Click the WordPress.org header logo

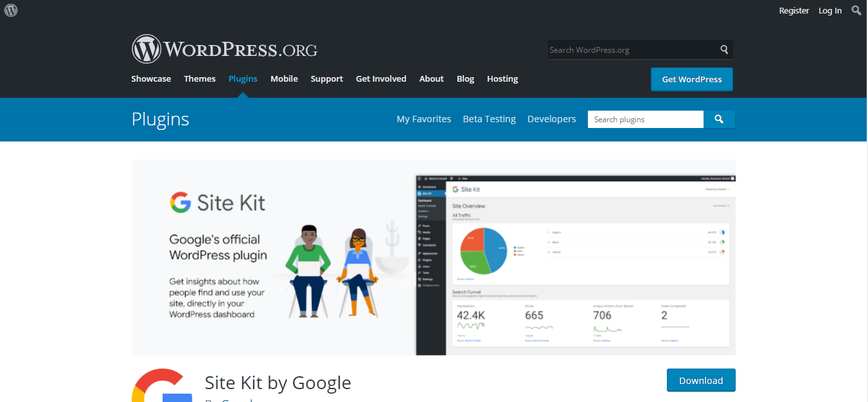[225, 49]
